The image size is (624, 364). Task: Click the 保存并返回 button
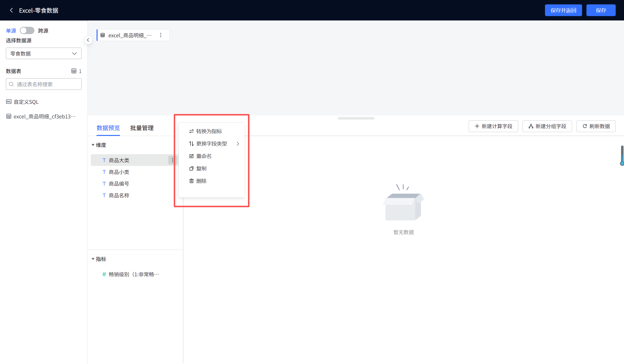click(x=563, y=10)
